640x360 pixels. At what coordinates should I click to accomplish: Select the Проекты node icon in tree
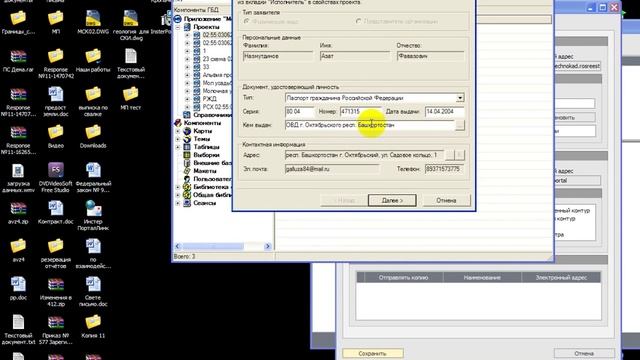pos(187,27)
